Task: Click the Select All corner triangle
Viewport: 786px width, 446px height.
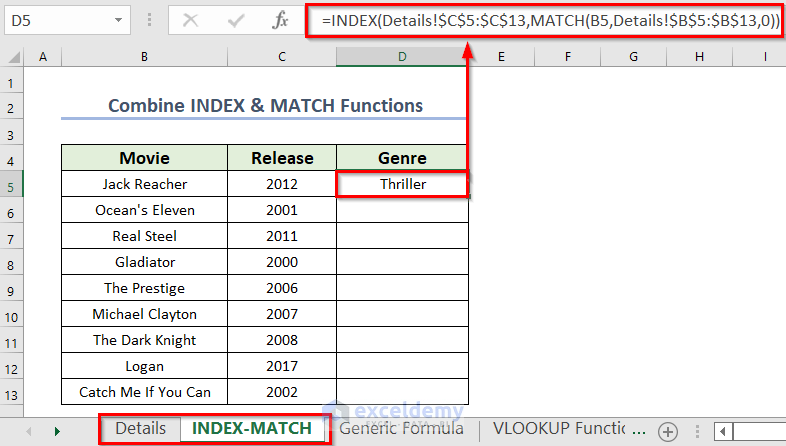Action: tap(12, 59)
